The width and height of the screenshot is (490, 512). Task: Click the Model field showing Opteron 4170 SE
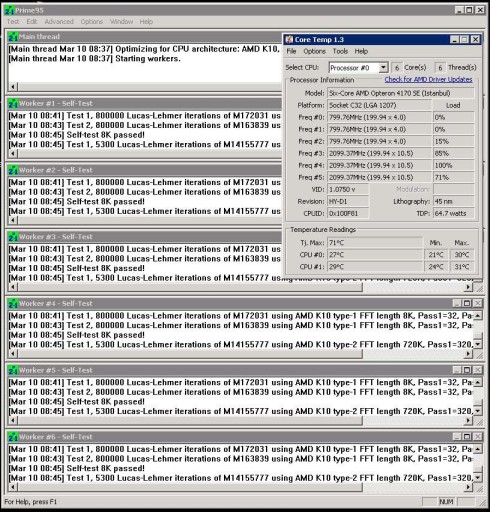coord(401,93)
